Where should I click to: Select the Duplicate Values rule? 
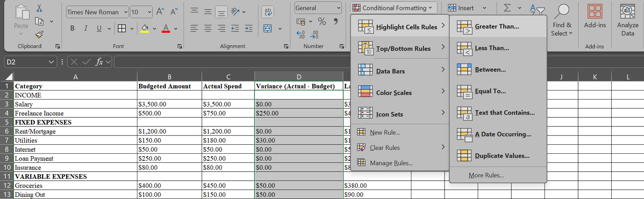498,156
